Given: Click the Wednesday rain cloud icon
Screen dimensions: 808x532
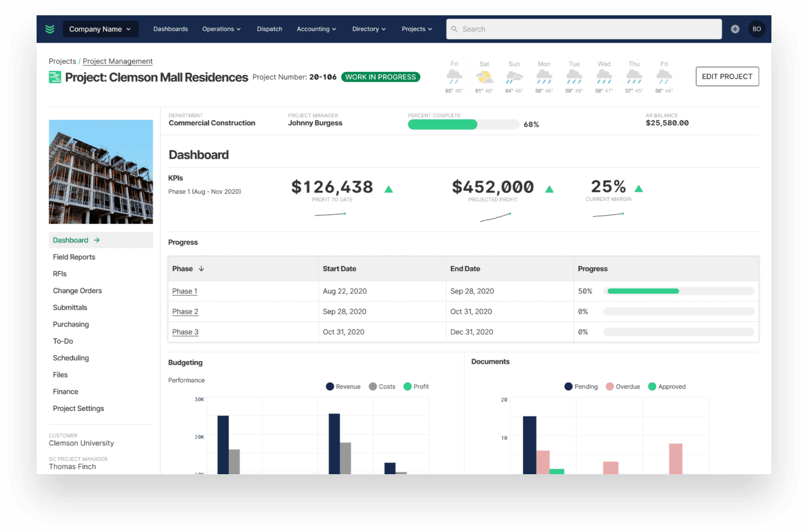Looking at the screenshot, I should (604, 77).
